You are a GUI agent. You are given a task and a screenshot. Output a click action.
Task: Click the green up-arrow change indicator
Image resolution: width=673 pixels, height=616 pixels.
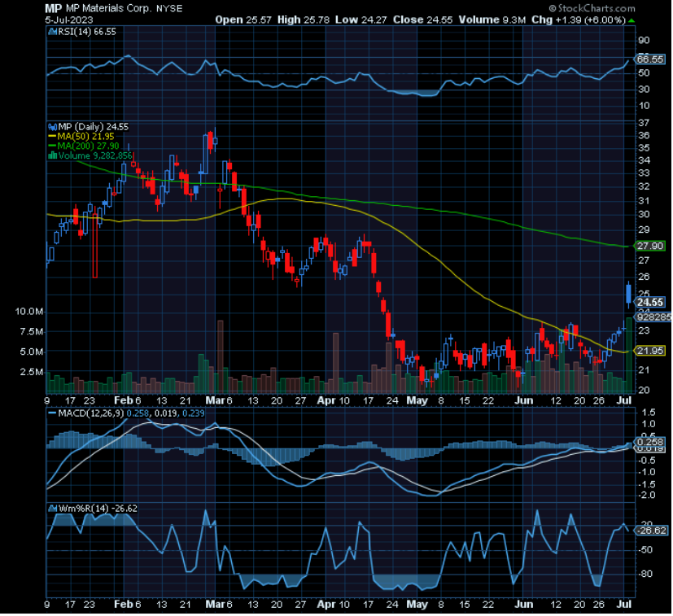[x=631, y=19]
